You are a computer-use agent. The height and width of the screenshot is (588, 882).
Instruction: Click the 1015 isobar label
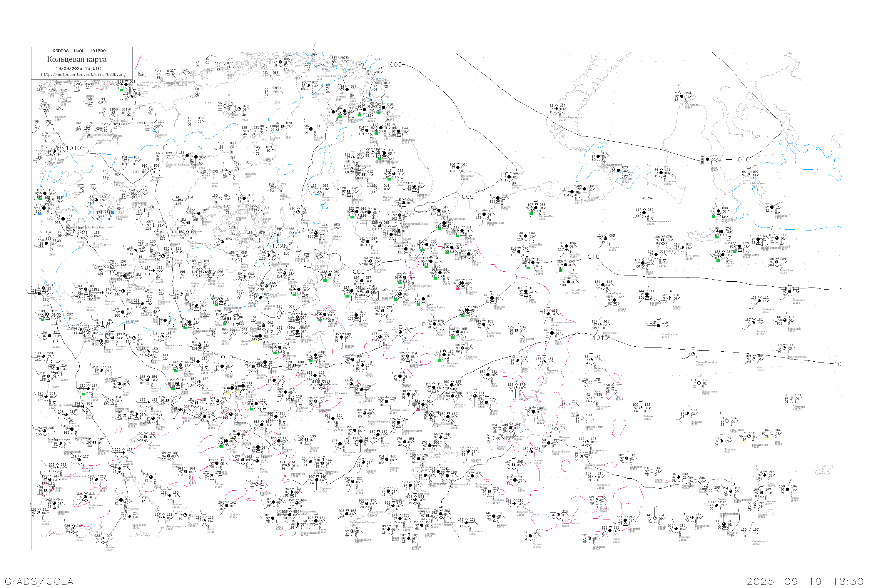point(600,338)
